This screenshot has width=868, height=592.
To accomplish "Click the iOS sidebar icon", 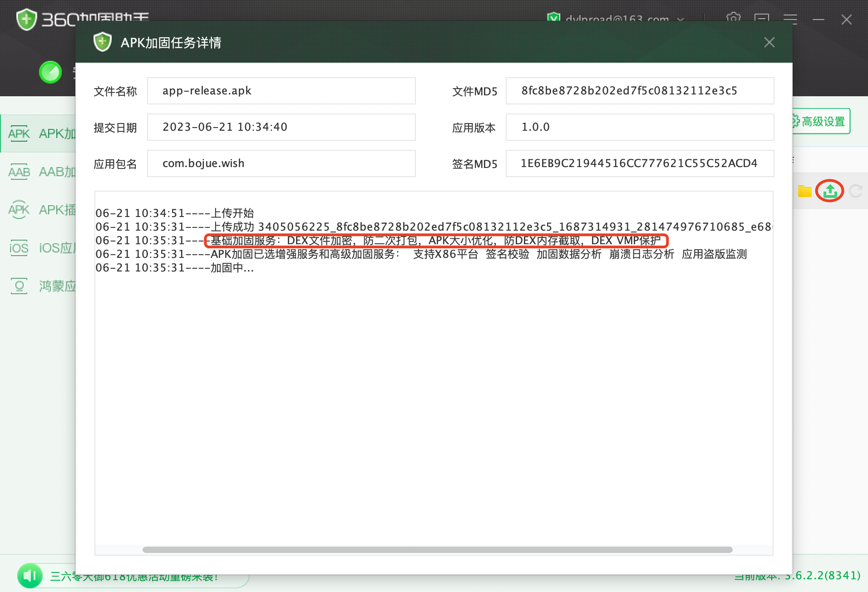I will (x=19, y=248).
